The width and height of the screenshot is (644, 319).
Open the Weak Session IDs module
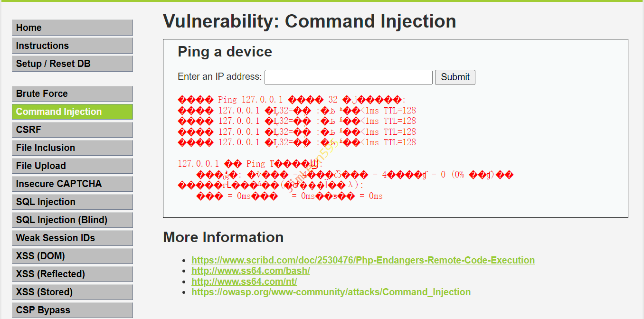point(72,238)
